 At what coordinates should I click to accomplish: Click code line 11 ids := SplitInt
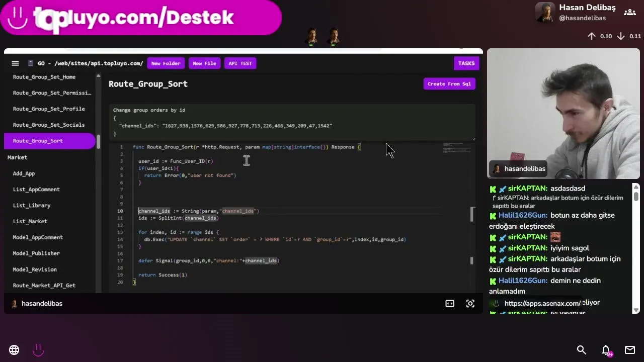pyautogui.click(x=179, y=218)
